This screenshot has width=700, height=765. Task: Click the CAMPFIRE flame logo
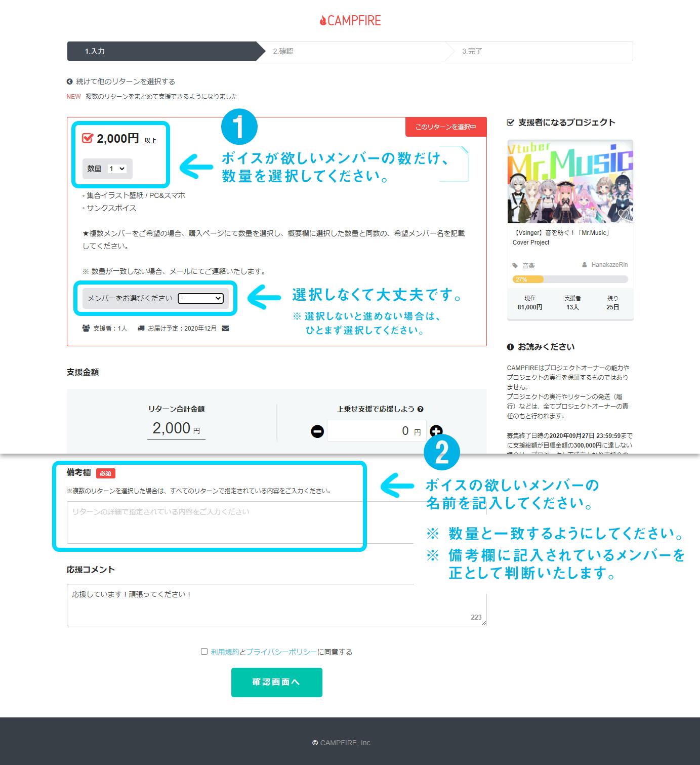pos(323,21)
